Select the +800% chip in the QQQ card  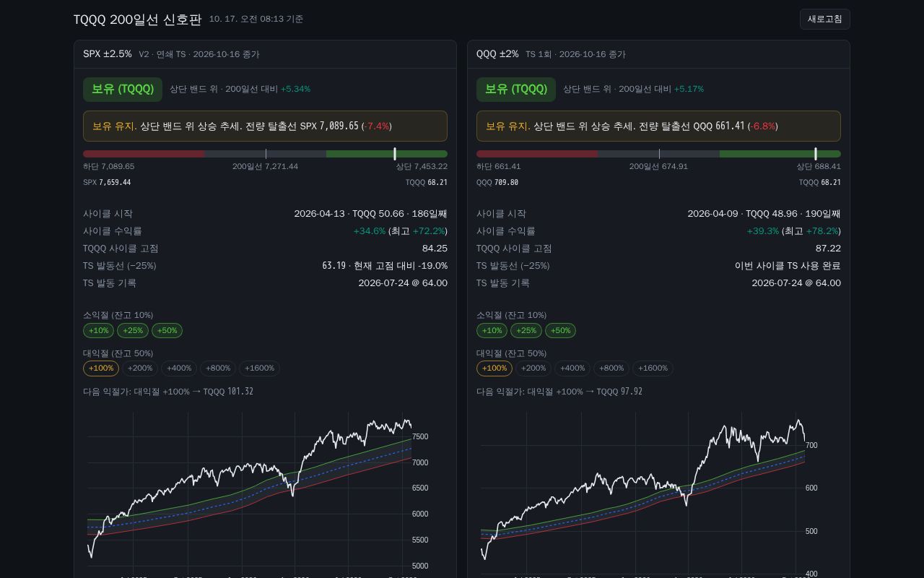tap(611, 368)
